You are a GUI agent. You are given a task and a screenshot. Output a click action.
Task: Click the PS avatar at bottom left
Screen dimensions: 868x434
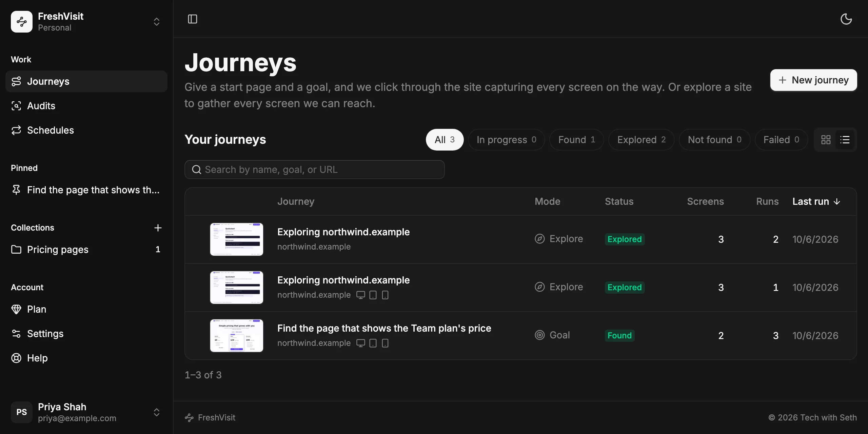(22, 412)
